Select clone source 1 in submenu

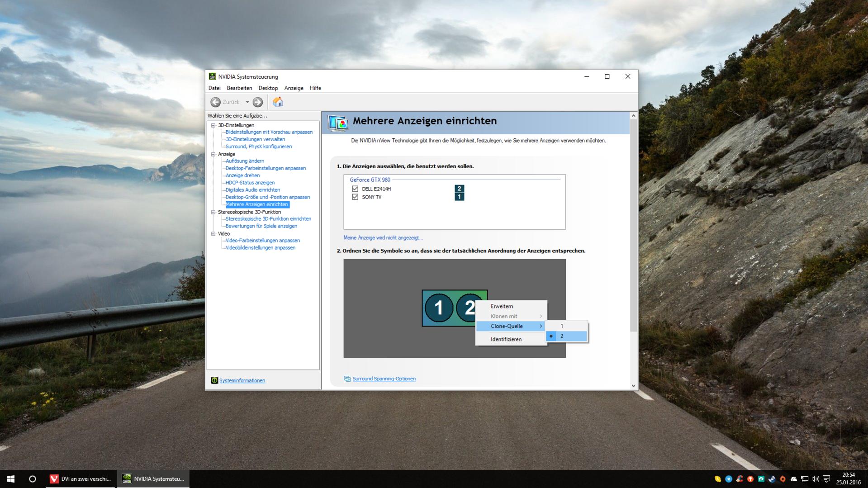point(566,326)
